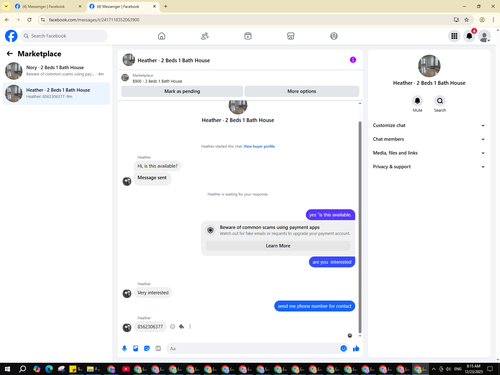Viewport: 500px width, 375px height.
Task: Open the Facebook menu grid icon
Action: pos(454,36)
